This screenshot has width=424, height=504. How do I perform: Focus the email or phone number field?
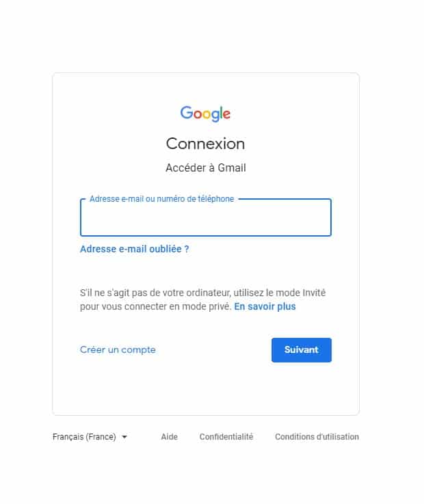point(205,220)
